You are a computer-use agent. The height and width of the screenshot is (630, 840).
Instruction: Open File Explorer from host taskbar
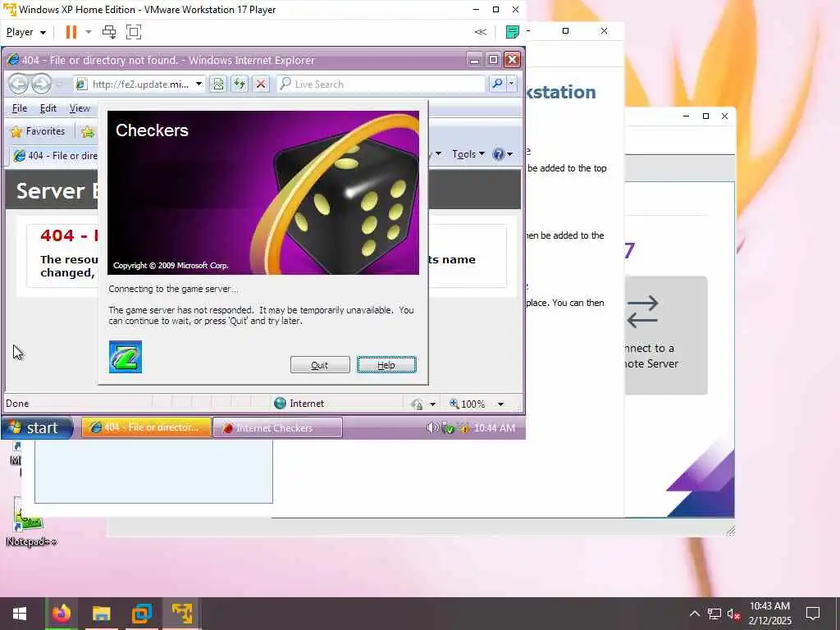pos(101,614)
